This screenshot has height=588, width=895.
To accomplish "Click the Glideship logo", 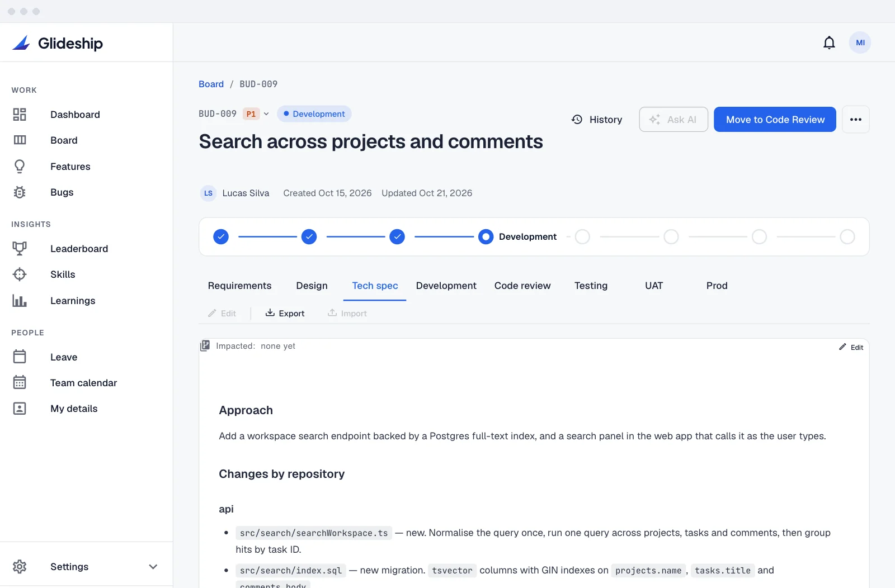I will pyautogui.click(x=58, y=43).
